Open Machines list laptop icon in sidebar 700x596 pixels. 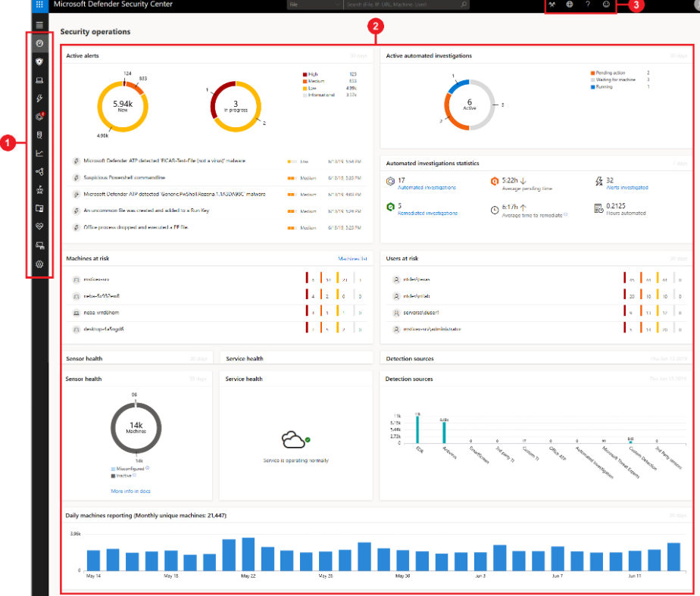(39, 80)
